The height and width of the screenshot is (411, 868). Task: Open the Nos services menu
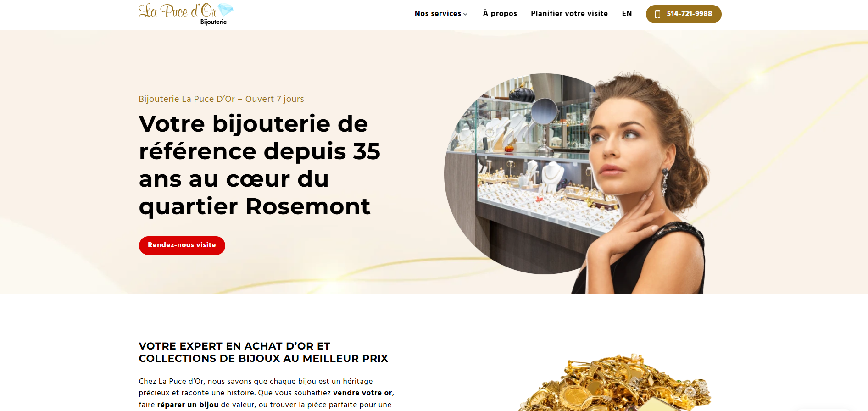pos(441,14)
